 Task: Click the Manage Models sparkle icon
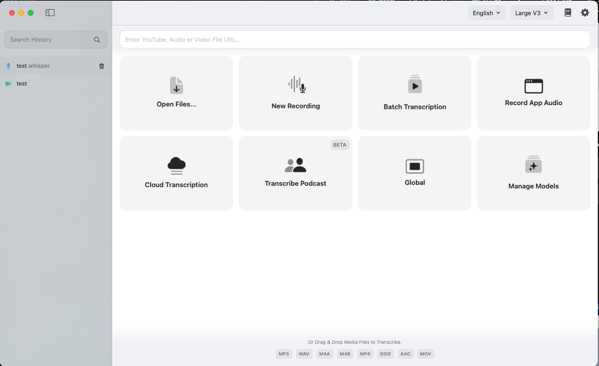534,164
